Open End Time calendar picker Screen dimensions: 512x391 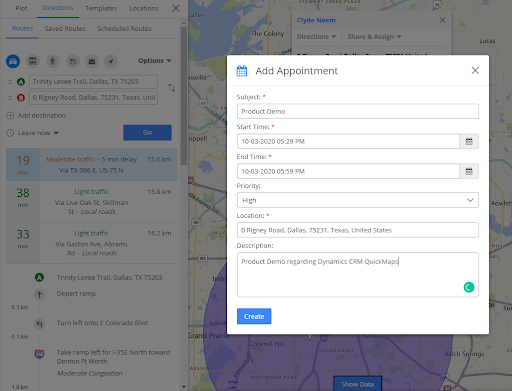[469, 171]
